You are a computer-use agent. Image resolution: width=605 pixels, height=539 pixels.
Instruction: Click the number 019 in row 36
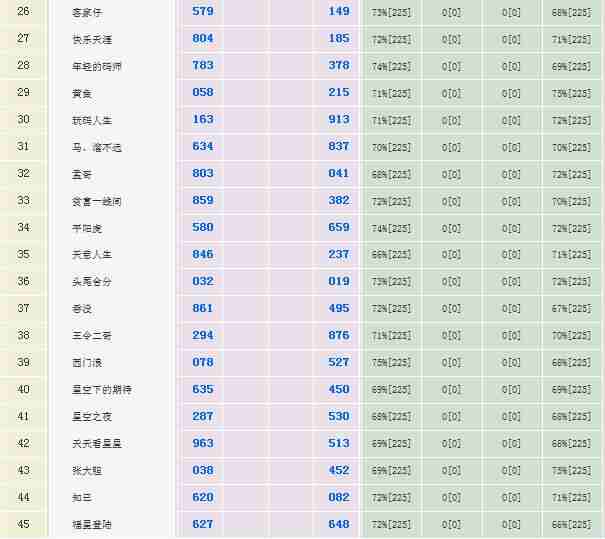coord(339,282)
